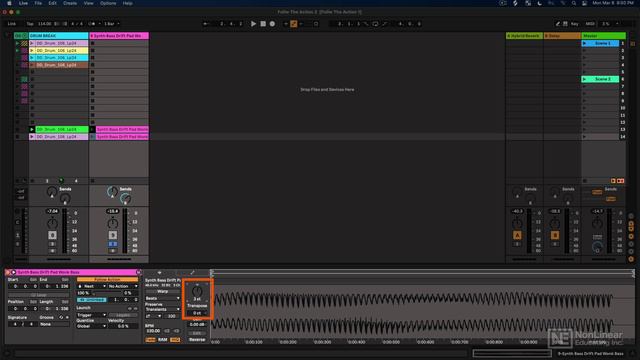Launch the yellow DD_Drum_106_Lp24 clip
This screenshot has width=640, height=360.
pyautogui.click(x=32, y=51)
